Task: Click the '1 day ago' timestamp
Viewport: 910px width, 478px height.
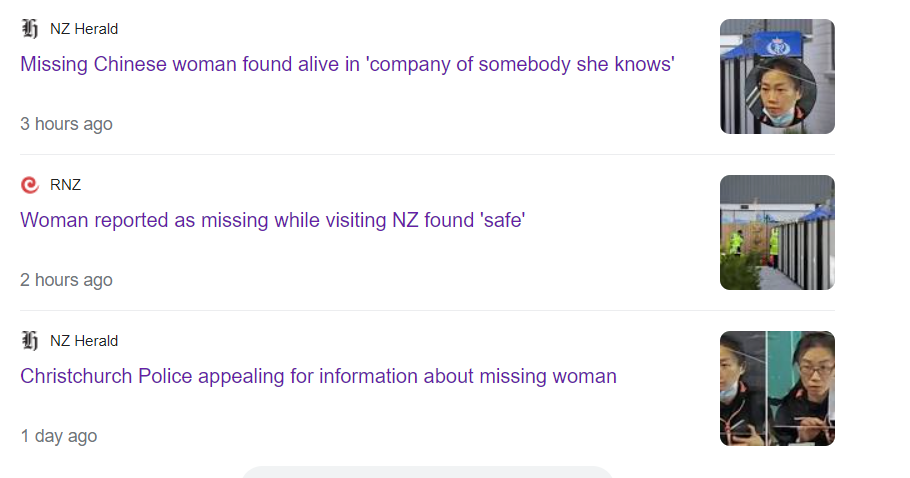Action: (59, 436)
